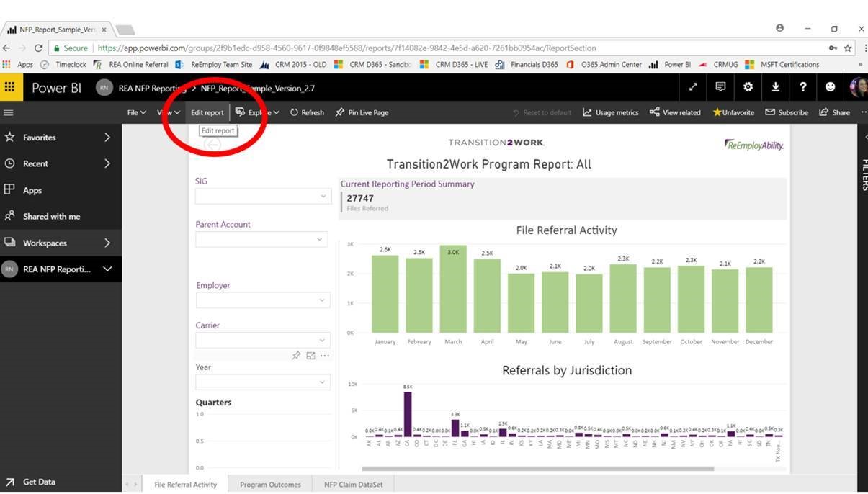This screenshot has height=494, width=868.
Task: Open the File menu
Action: [x=136, y=112]
